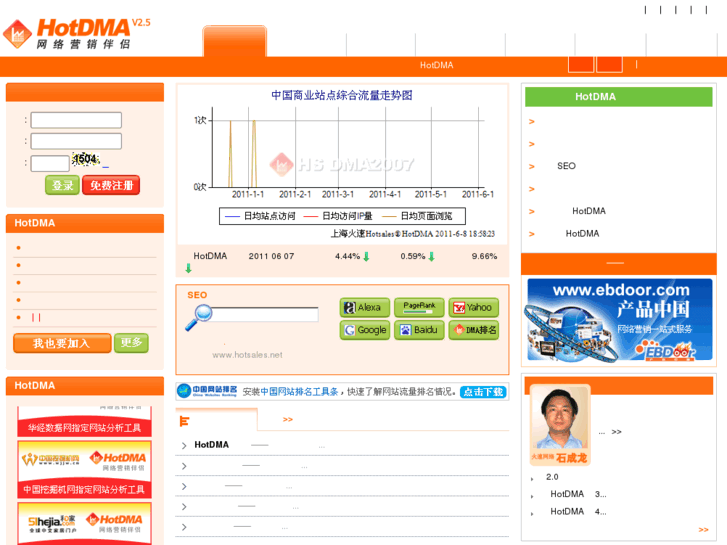Image resolution: width=727 pixels, height=545 pixels.
Task: Click the red 免费注册 register button
Action: pos(111,186)
